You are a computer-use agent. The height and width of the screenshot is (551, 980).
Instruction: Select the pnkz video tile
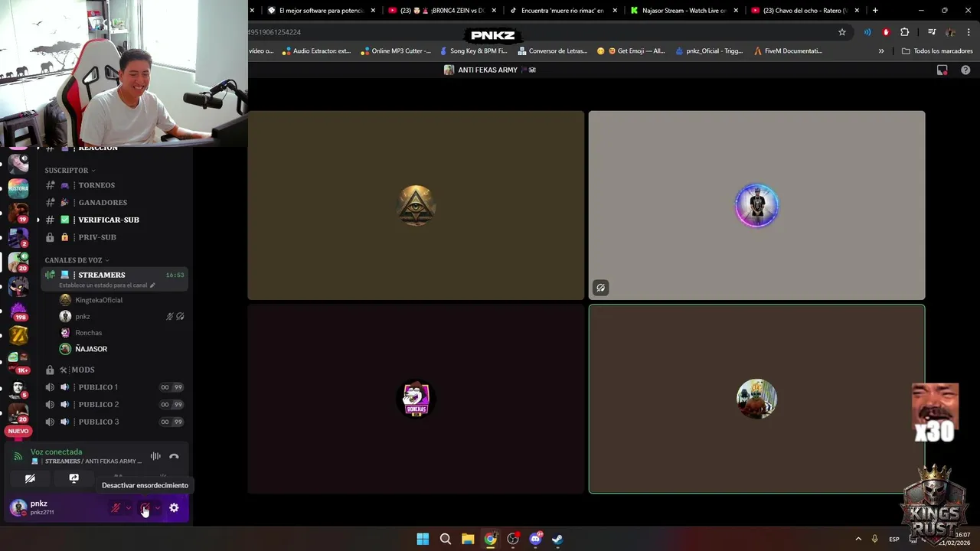point(756,205)
